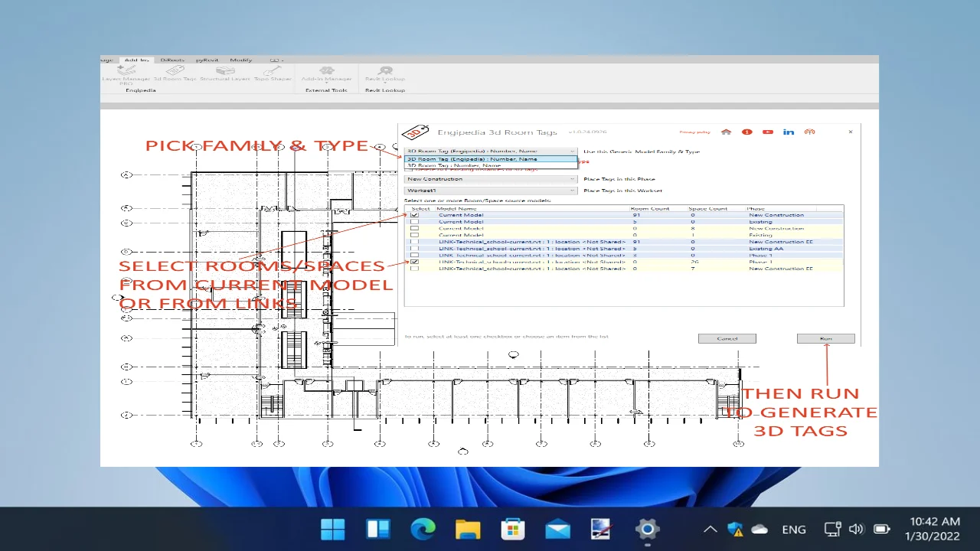Switch to the pyRevit ribbon tab
The height and width of the screenshot is (551, 980).
click(207, 60)
